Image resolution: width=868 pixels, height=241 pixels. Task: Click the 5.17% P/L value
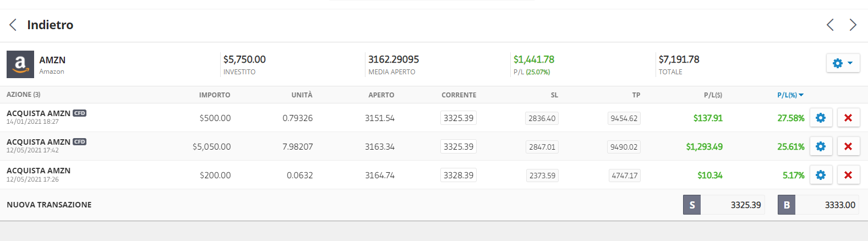click(793, 175)
